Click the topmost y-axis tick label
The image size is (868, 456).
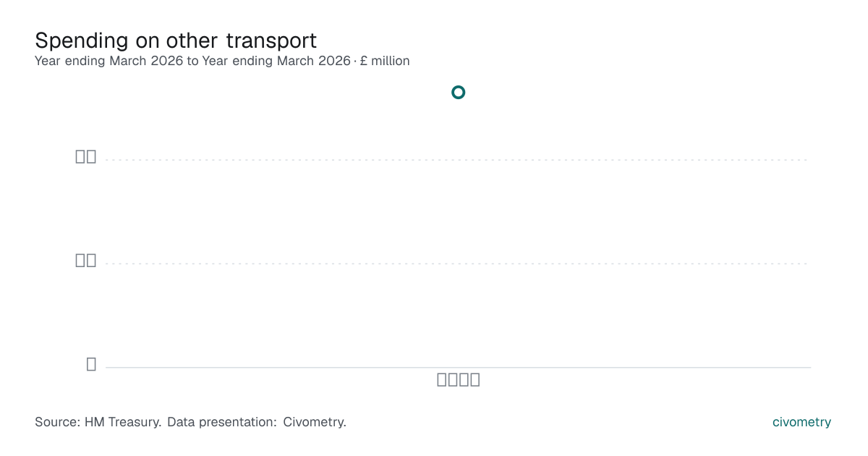[x=86, y=156]
